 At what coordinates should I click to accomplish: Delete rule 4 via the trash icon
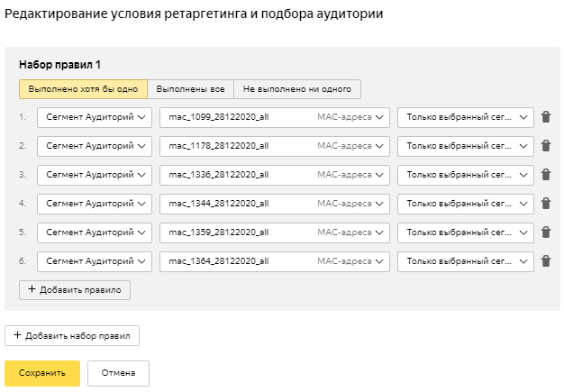coord(545,204)
